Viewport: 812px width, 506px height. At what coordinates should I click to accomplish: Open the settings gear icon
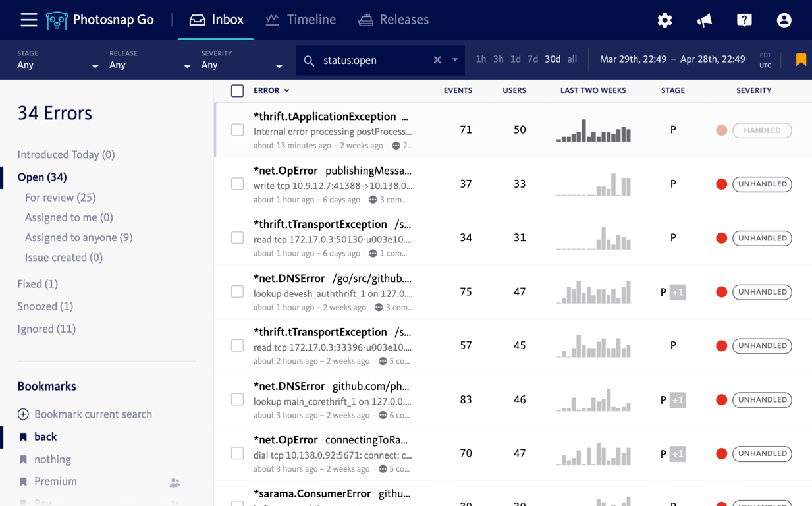coord(664,20)
